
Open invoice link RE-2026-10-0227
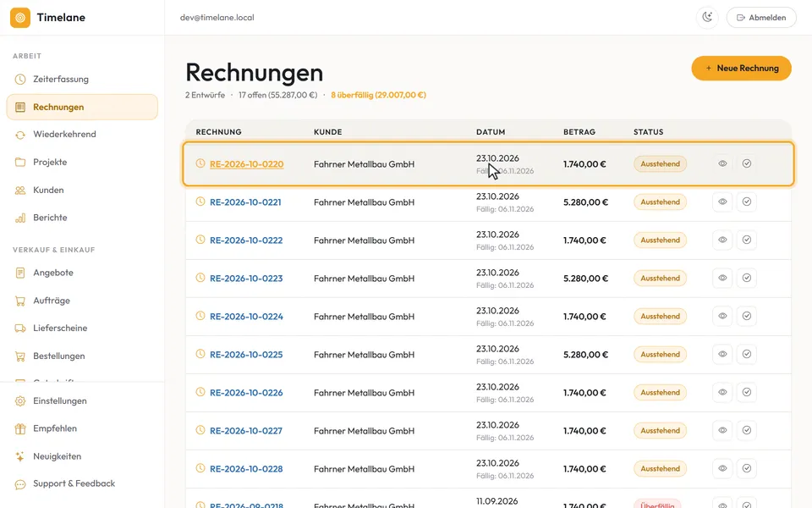coord(246,431)
